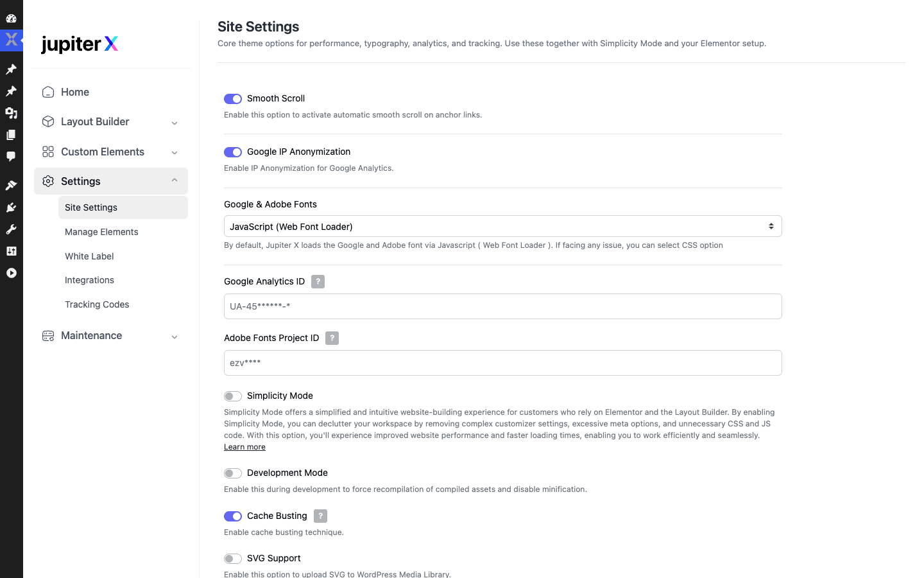Expand the Custom Elements chevron
This screenshot has width=924, height=578.
pyautogui.click(x=175, y=152)
